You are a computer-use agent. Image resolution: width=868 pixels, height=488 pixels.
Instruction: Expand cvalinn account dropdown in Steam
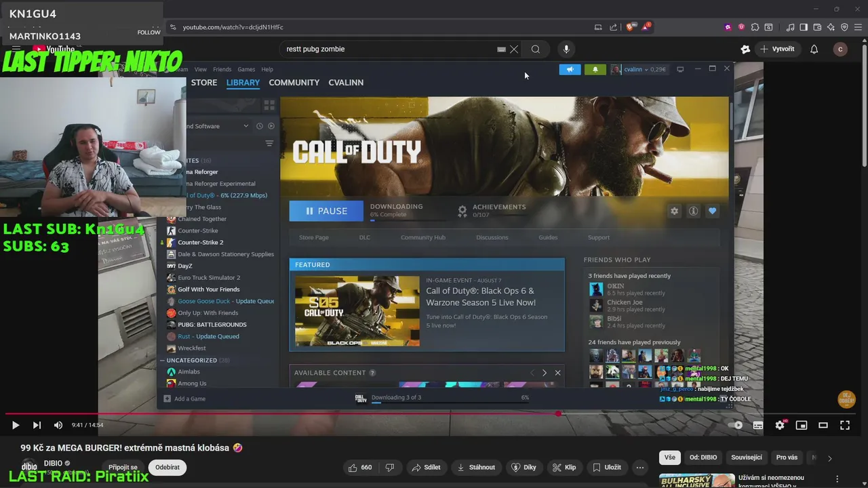(x=646, y=69)
